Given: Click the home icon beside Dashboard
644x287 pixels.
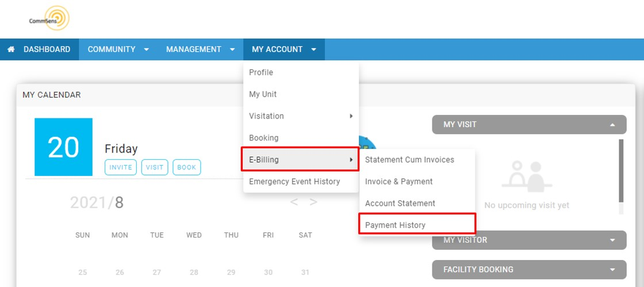Looking at the screenshot, I should point(11,49).
